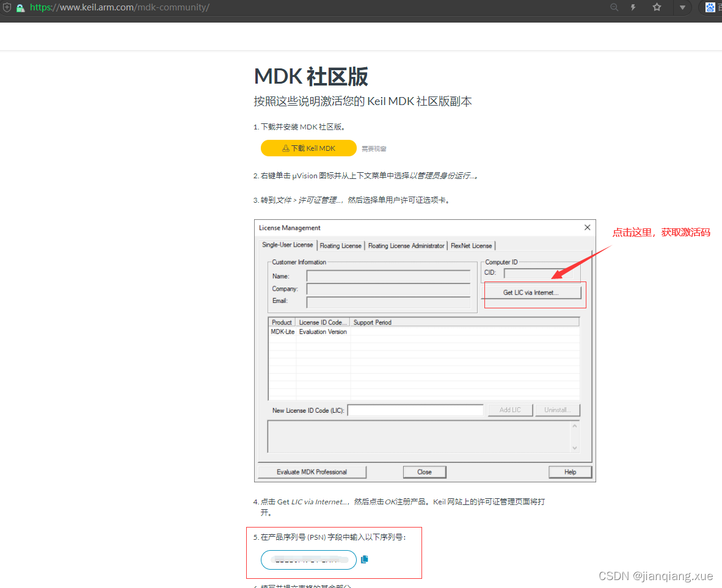Click the bookmark star icon in the toolbar
The image size is (722, 588).
(x=657, y=7)
